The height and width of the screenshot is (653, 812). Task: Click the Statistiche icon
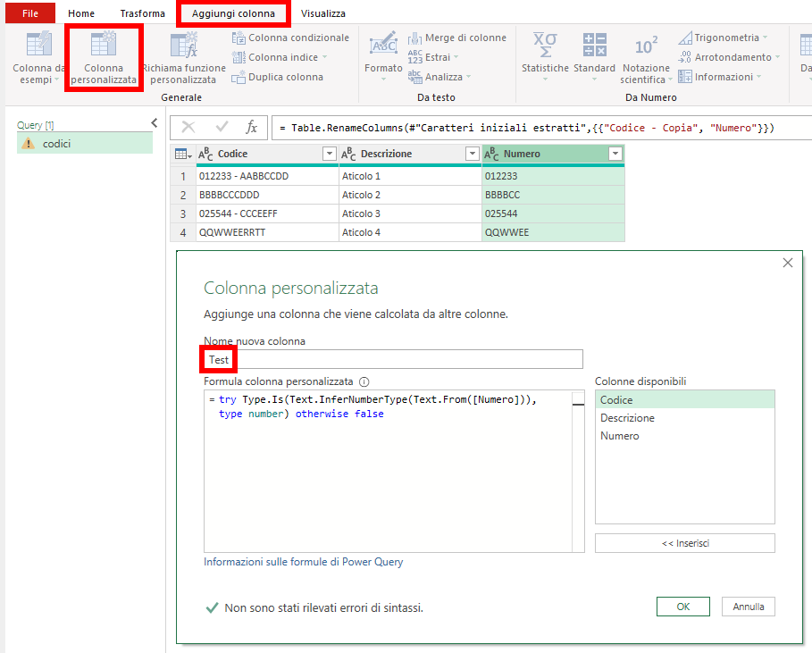(544, 57)
